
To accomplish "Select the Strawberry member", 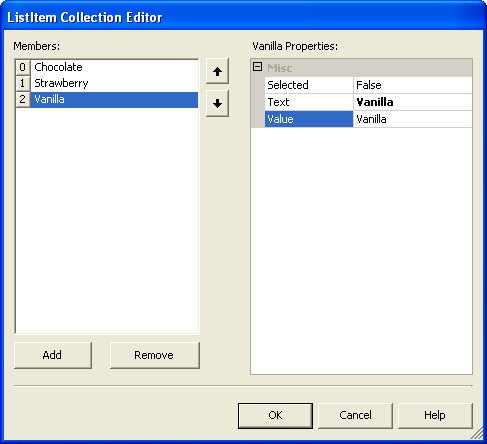I will tap(114, 83).
